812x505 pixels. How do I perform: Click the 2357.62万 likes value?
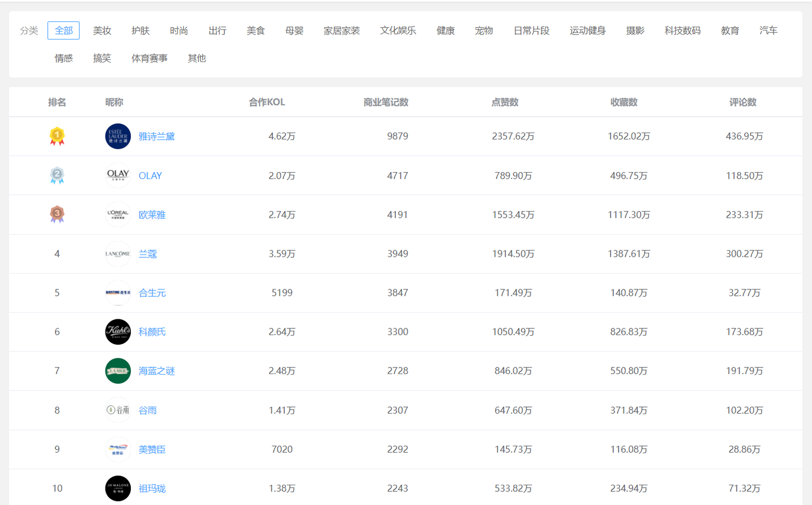(513, 137)
